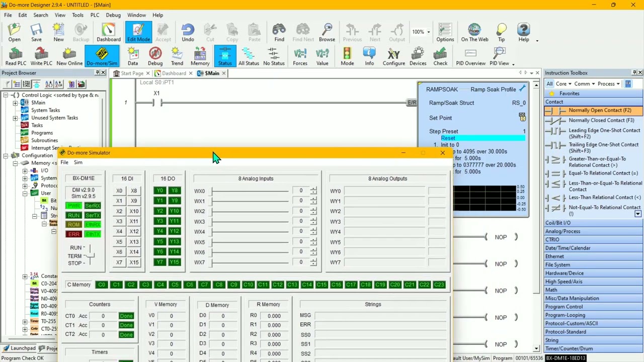644x362 pixels.
Task: Open the Sim menu in simulator
Action: click(78, 162)
